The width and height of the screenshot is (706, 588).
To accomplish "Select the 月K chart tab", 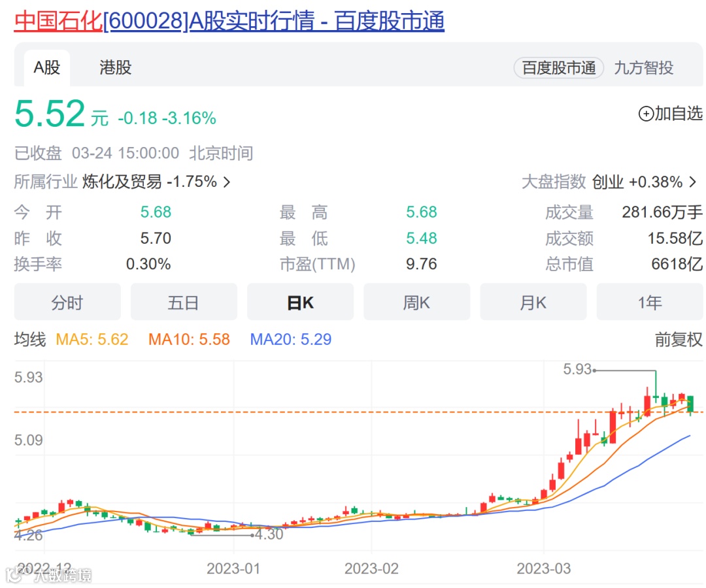I will [533, 302].
